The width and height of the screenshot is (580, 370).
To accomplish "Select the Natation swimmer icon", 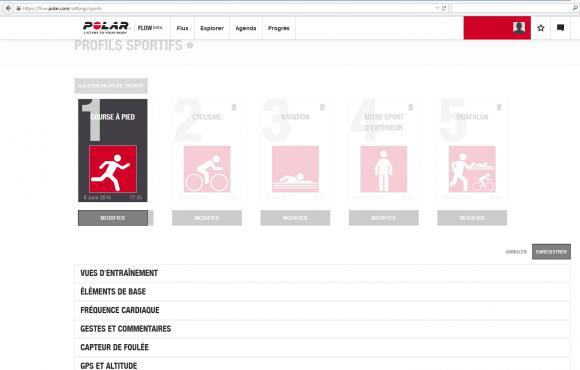I will point(295,169).
